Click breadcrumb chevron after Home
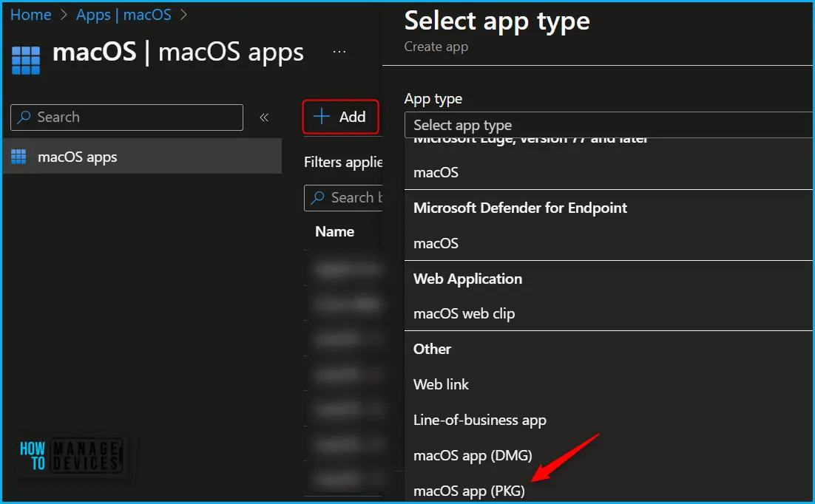Screen dimensions: 815x504 pos(64,15)
